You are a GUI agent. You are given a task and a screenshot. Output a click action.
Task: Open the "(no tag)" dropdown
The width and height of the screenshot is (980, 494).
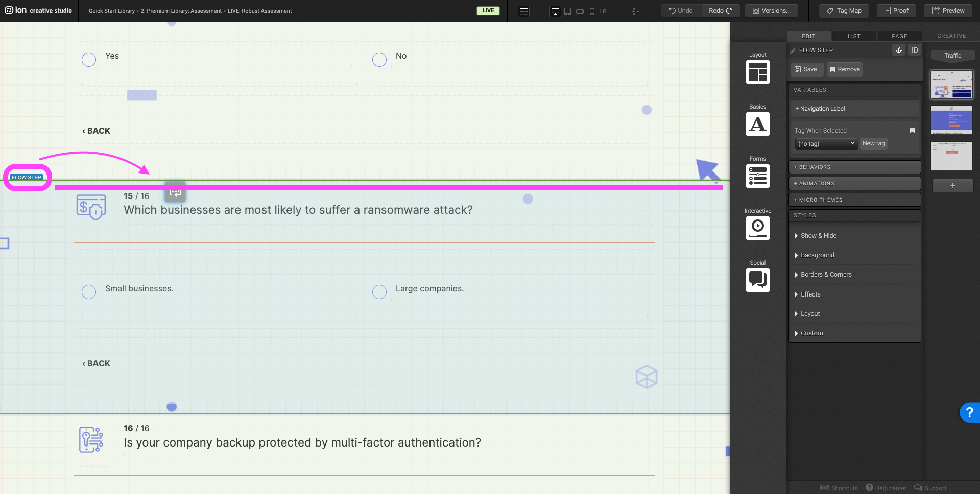click(826, 144)
